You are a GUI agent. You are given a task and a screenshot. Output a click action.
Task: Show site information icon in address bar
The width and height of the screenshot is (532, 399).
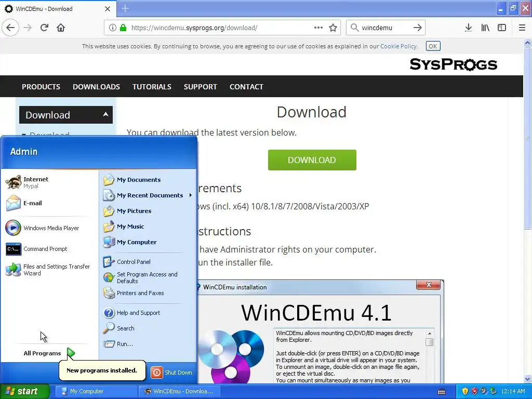(x=113, y=28)
